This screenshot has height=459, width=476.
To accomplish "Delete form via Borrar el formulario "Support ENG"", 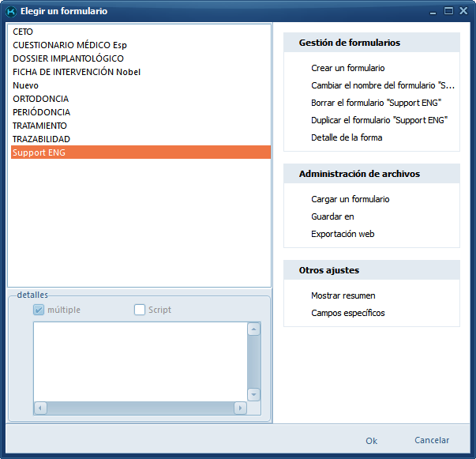I will [376, 103].
